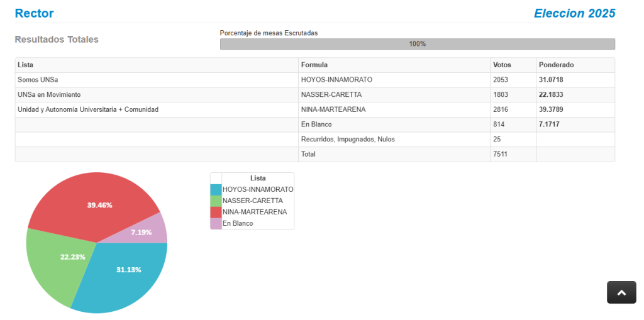Click the Ponderado column header
Viewport: 644px width, 320px height.
556,65
